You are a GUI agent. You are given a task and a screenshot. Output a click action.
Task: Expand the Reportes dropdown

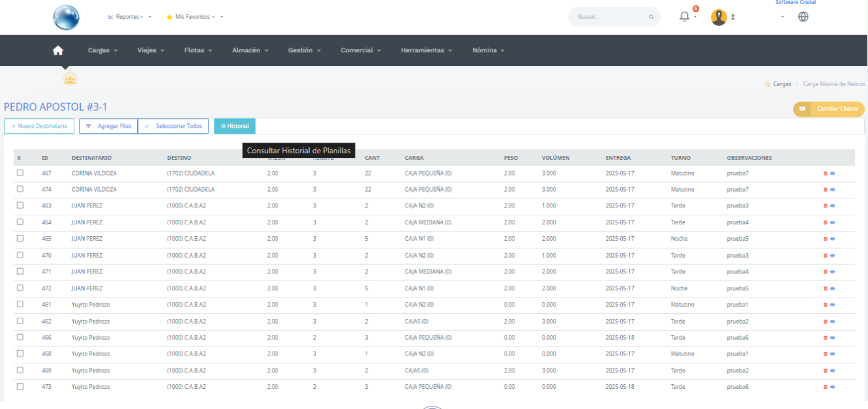(x=130, y=16)
